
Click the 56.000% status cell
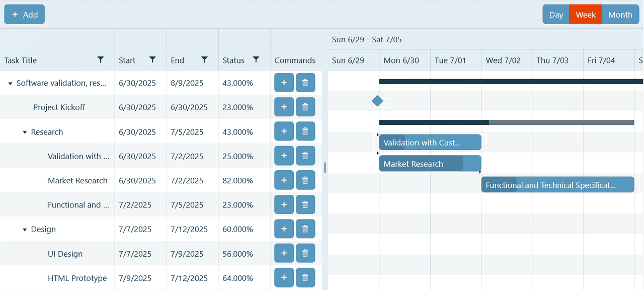[x=245, y=253]
